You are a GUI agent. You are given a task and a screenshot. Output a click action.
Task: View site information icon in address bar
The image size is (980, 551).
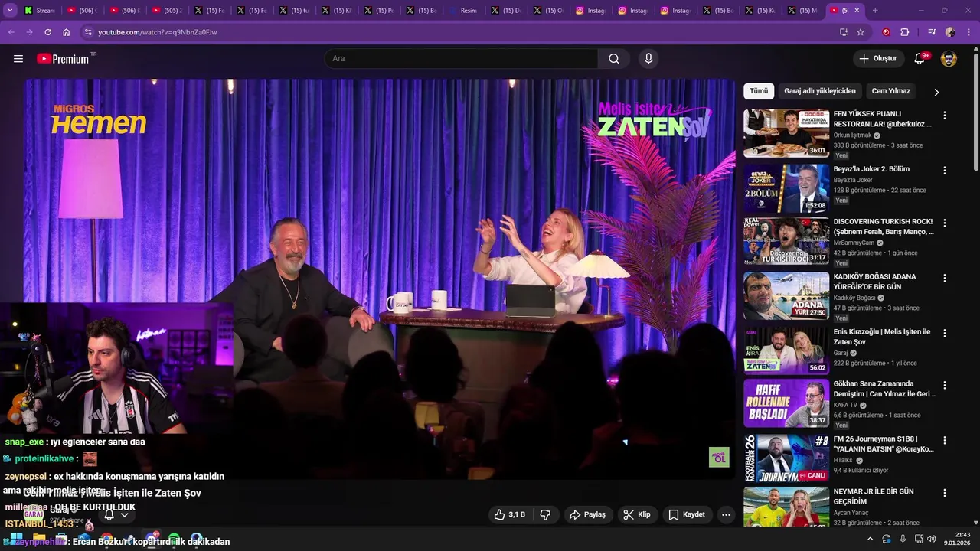(88, 32)
